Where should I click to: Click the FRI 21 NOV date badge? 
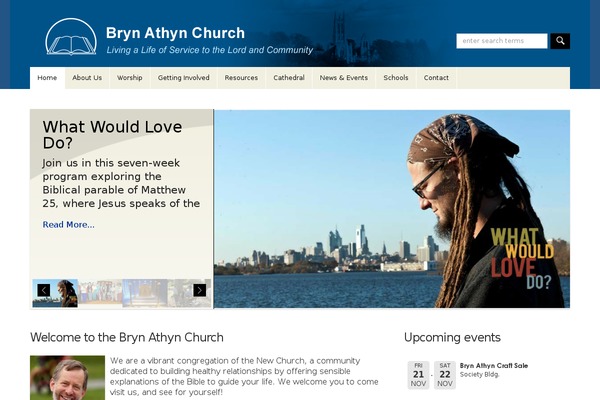pos(418,375)
